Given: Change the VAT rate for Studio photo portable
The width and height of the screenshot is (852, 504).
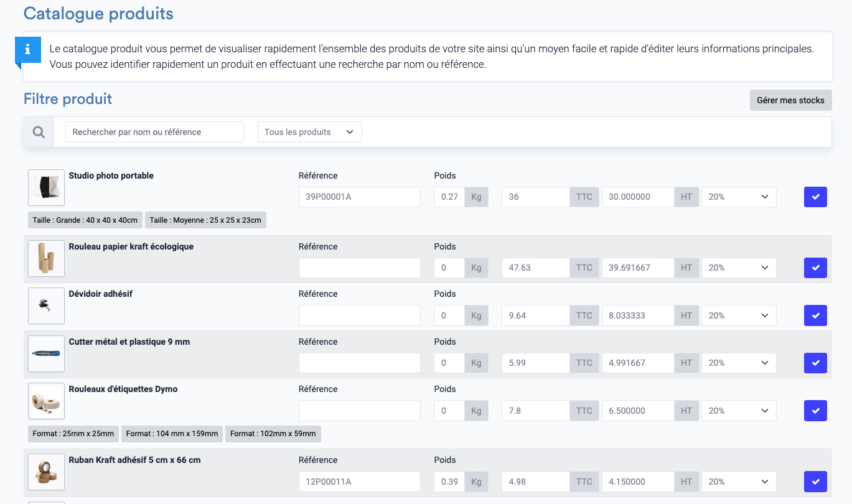Looking at the screenshot, I should (739, 196).
